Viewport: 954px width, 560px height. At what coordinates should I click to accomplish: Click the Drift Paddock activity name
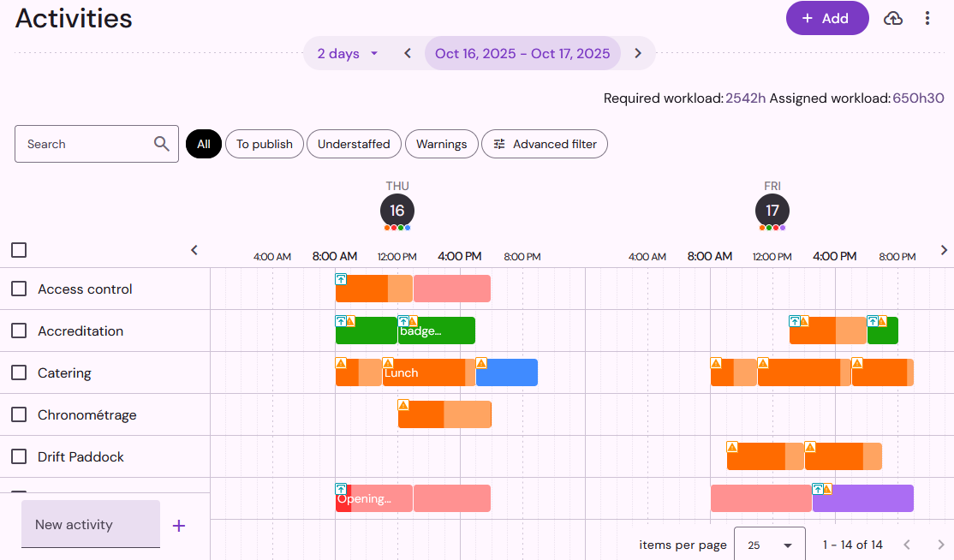(x=80, y=456)
